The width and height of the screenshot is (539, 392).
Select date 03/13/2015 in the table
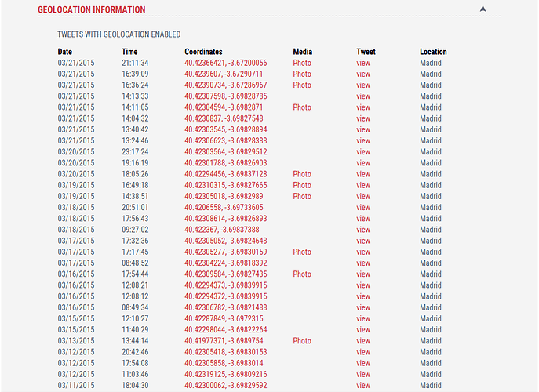click(76, 341)
